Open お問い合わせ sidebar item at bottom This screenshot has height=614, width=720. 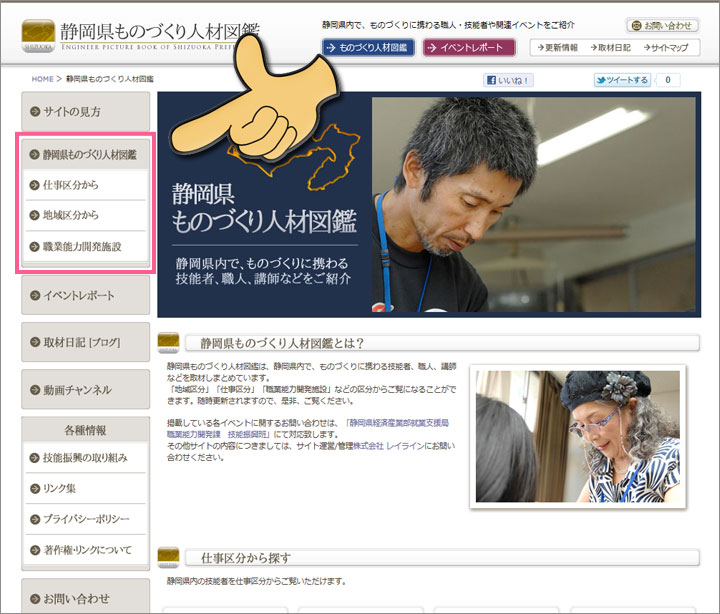pos(85,596)
